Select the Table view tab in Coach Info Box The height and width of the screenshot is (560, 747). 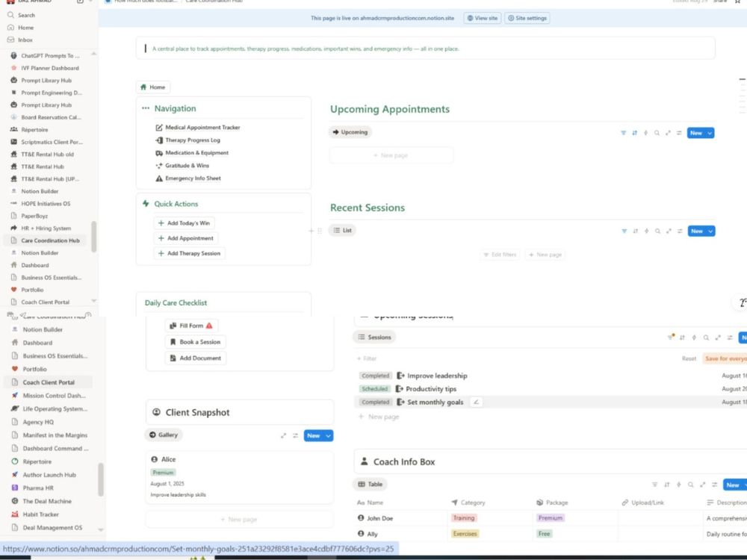point(371,485)
